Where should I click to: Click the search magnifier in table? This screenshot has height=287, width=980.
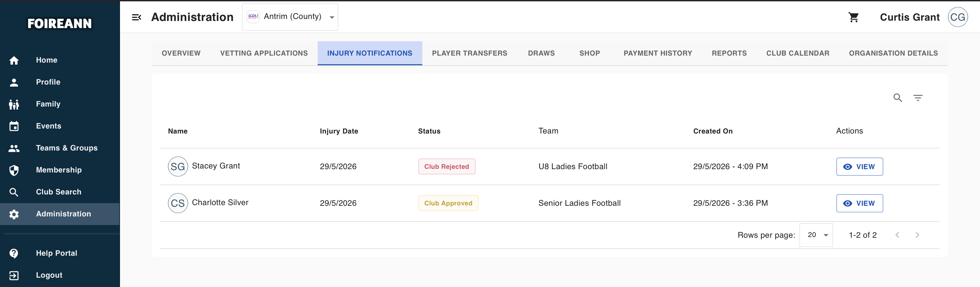[x=898, y=98]
